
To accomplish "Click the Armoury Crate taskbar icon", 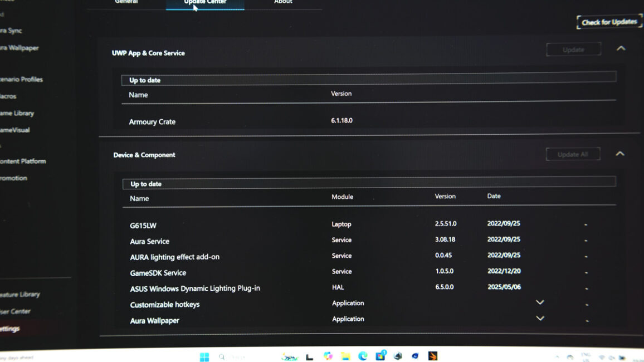I will pos(398,356).
